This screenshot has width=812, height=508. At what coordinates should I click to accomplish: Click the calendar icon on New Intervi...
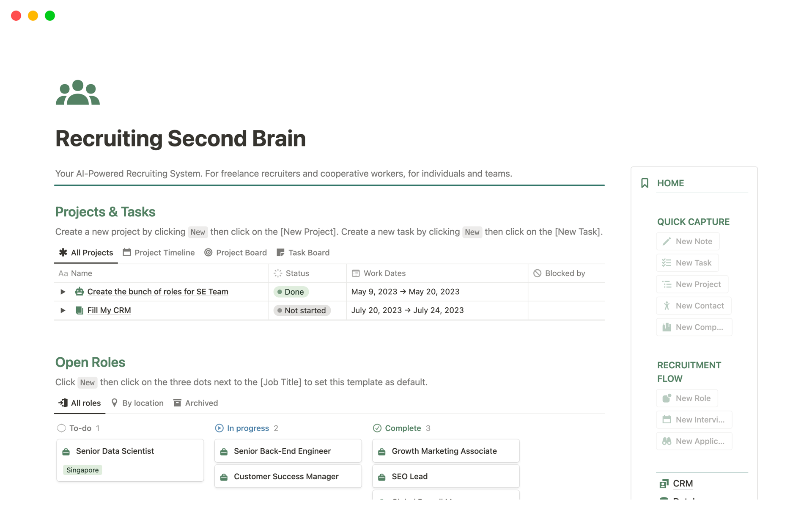tap(667, 420)
